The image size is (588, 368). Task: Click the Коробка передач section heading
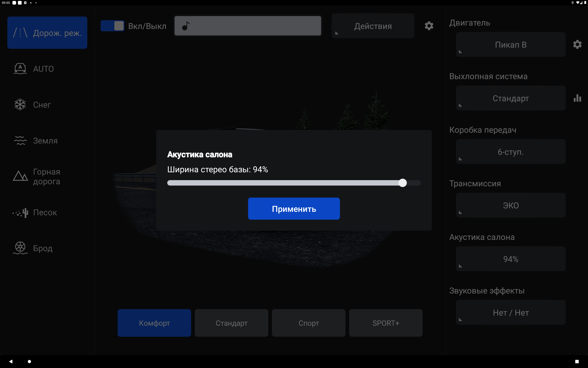(483, 130)
